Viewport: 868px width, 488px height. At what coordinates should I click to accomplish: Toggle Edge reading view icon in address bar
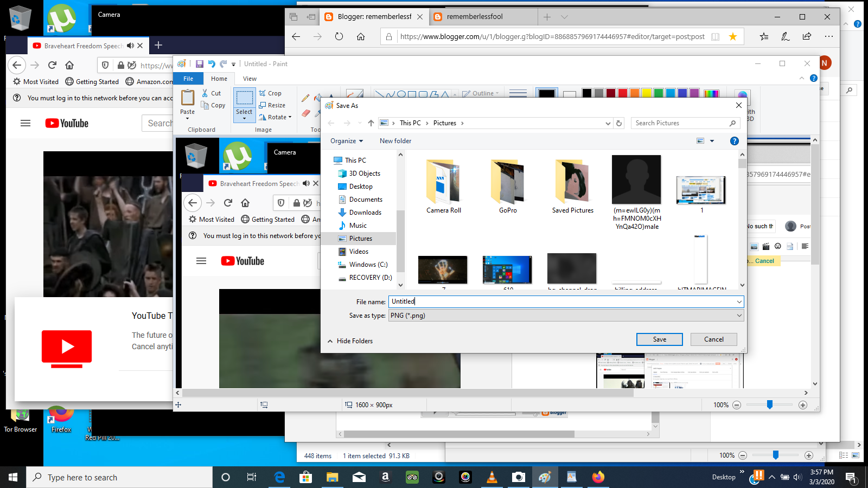(x=716, y=36)
